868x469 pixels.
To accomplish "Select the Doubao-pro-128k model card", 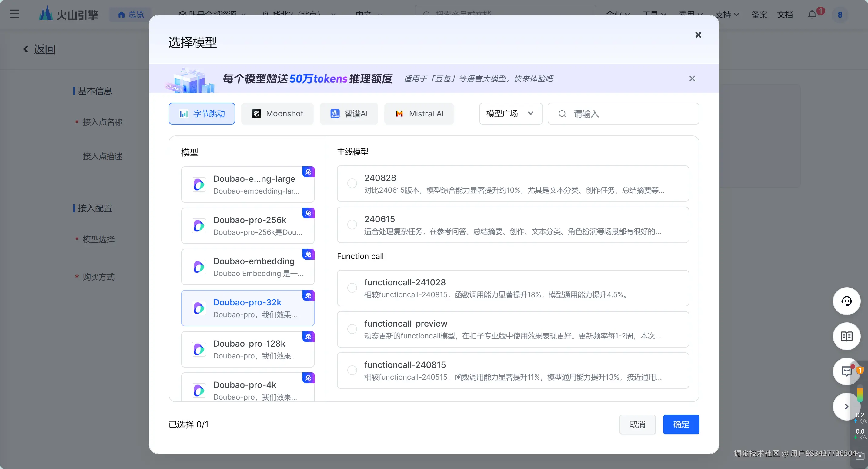I will tap(248, 349).
